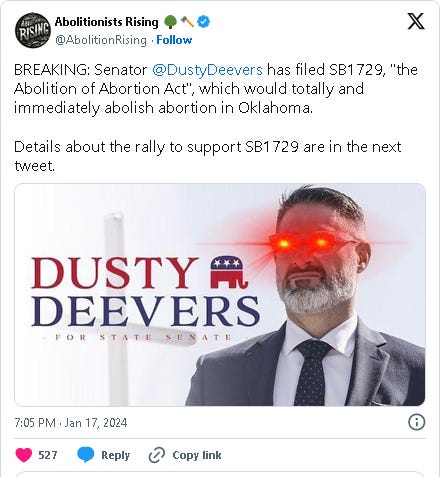Click the Republican elephant logo in the image
This screenshot has width=440, height=477.
pyautogui.click(x=230, y=273)
